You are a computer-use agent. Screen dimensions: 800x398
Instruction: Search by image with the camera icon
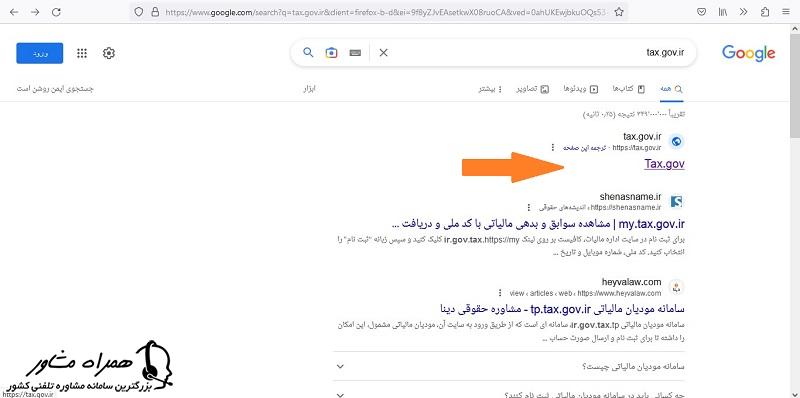pos(332,53)
